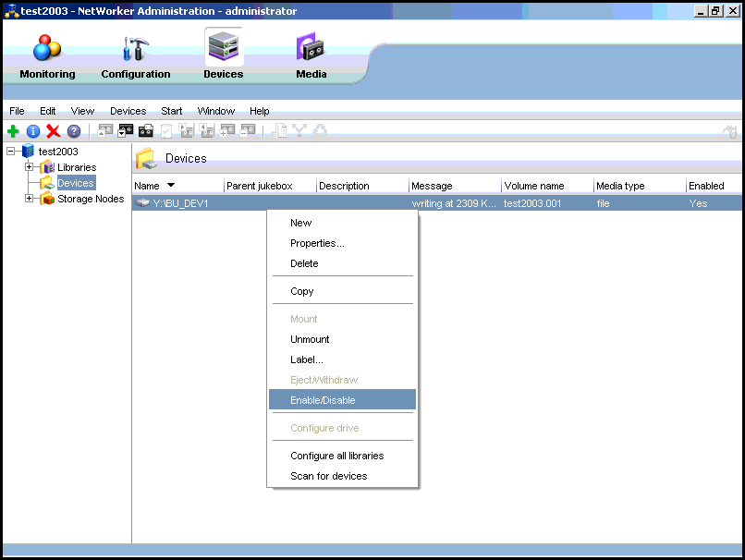Image resolution: width=745 pixels, height=560 pixels.
Task: Click the black tape Label toolbar icon
Action: (146, 130)
